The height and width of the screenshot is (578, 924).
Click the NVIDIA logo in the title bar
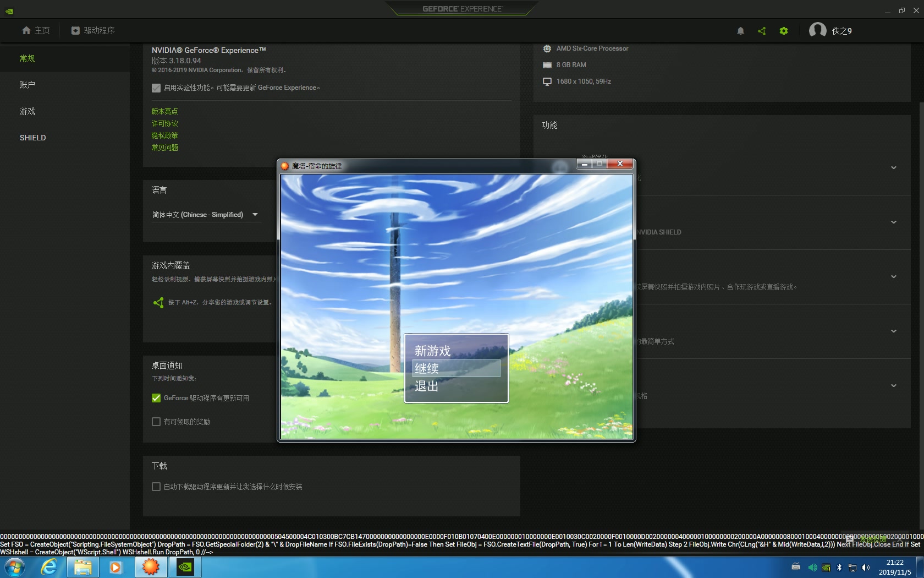pyautogui.click(x=9, y=10)
